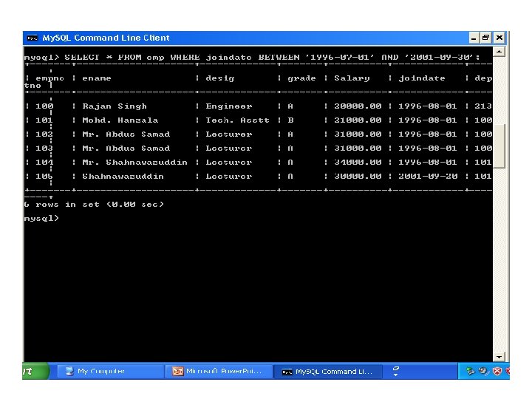The width and height of the screenshot is (532, 399).
Task: Click the 'ename' column header
Action: [97, 78]
